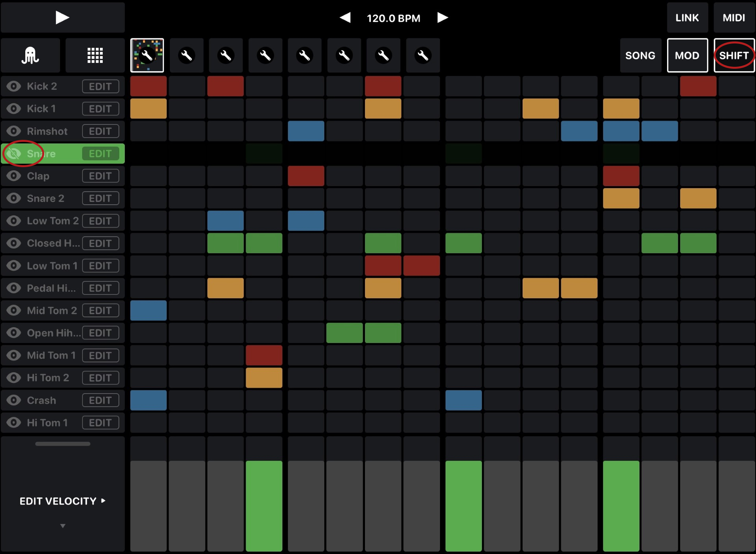Tap the 120.0 BPM tempo display
756x554 pixels.
(x=393, y=18)
